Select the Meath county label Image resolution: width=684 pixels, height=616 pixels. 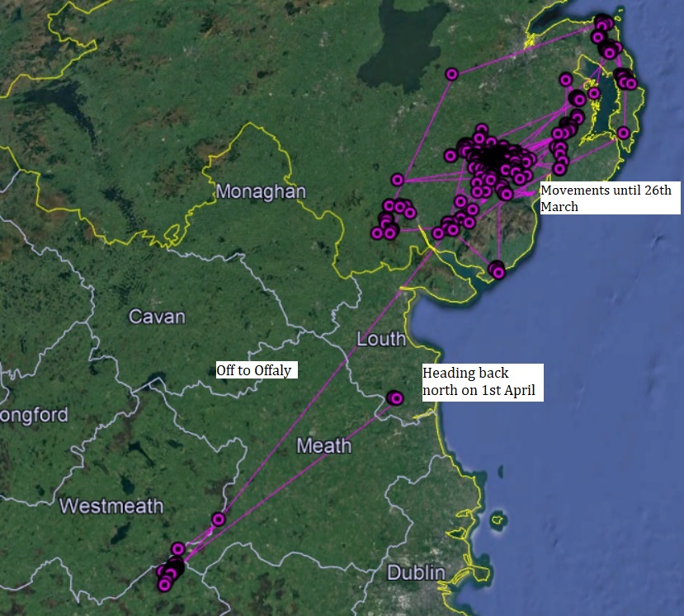tap(323, 446)
